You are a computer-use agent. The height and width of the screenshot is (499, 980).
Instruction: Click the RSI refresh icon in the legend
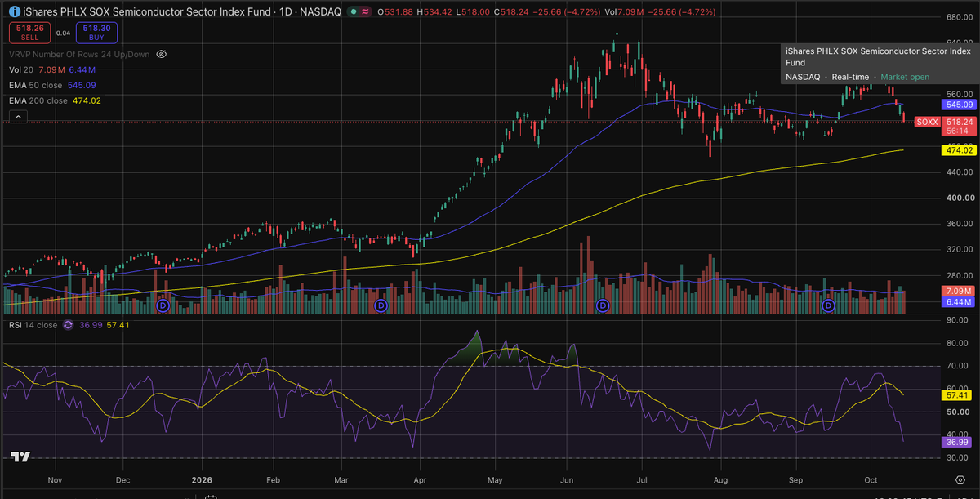[x=68, y=325]
